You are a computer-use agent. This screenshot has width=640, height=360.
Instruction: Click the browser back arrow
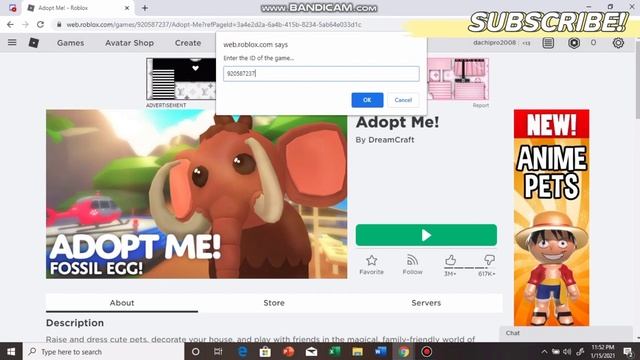tap(10, 24)
